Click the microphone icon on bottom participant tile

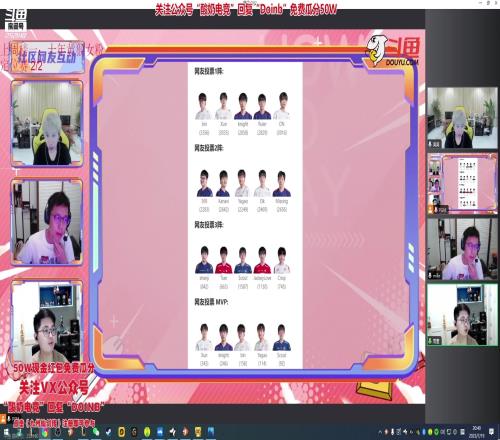click(430, 341)
